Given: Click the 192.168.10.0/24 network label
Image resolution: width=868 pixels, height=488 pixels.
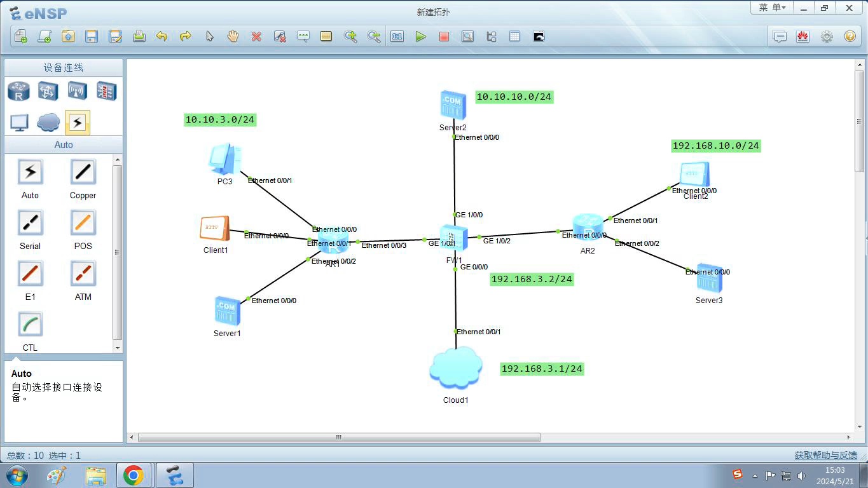Looking at the screenshot, I should coord(716,146).
